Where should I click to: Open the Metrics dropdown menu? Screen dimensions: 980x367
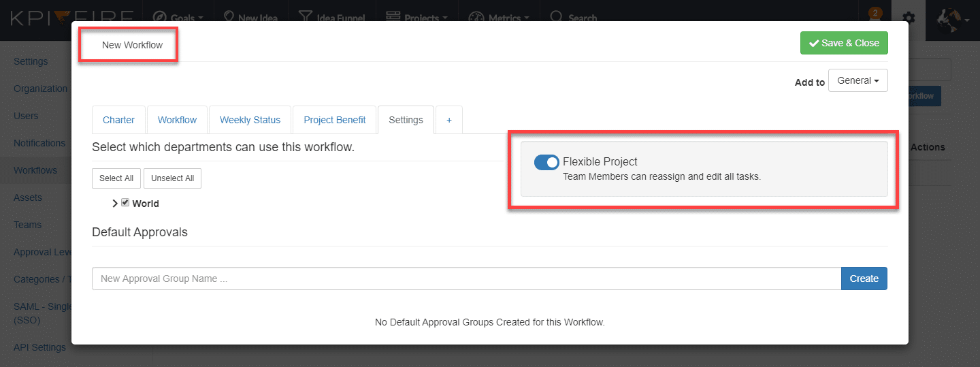click(x=499, y=18)
